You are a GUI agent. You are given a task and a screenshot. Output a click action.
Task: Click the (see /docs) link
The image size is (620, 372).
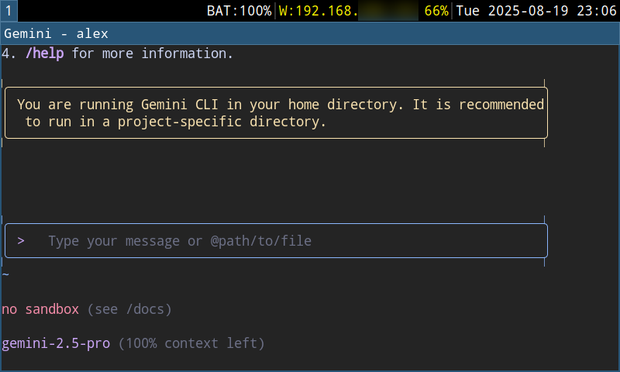(130, 309)
